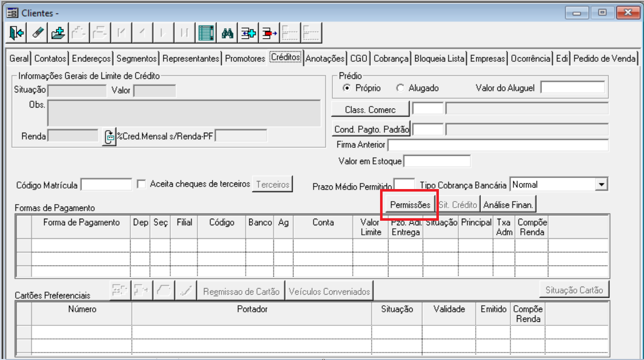Viewport: 644px width, 360px height.
Task: Click the Sit. Crédito button
Action: point(457,205)
